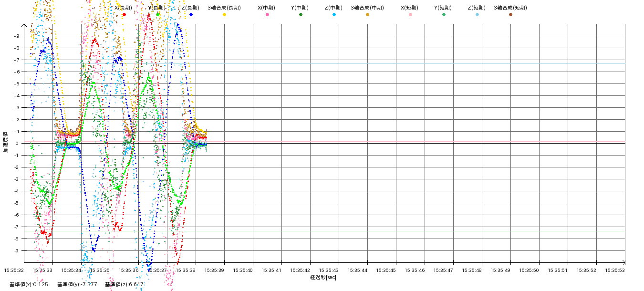Click the Z(中期) legend text label
644x291 pixels.
click(333, 8)
